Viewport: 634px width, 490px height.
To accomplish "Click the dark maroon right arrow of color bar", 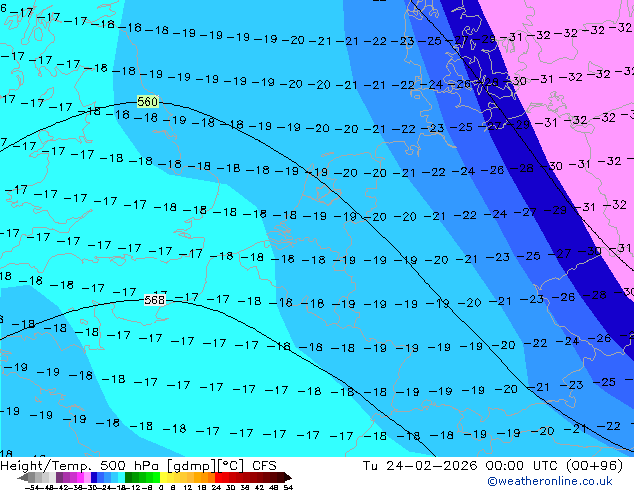I will (288, 477).
